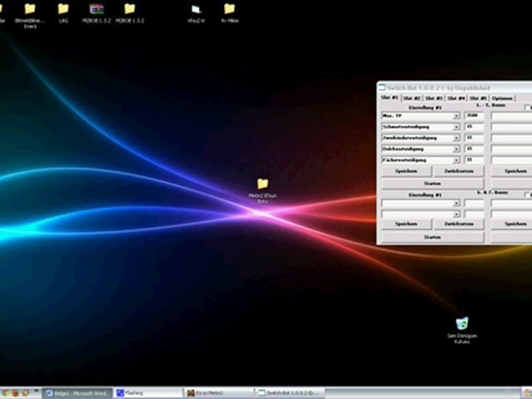Expand the Fächerverteidigung dropdown
The width and height of the screenshot is (532, 399).
point(456,160)
